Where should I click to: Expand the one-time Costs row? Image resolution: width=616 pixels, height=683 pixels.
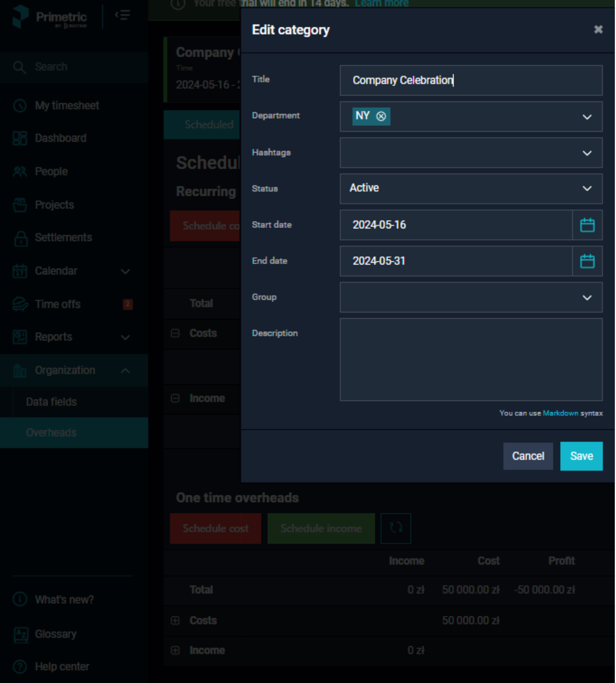[x=175, y=620]
